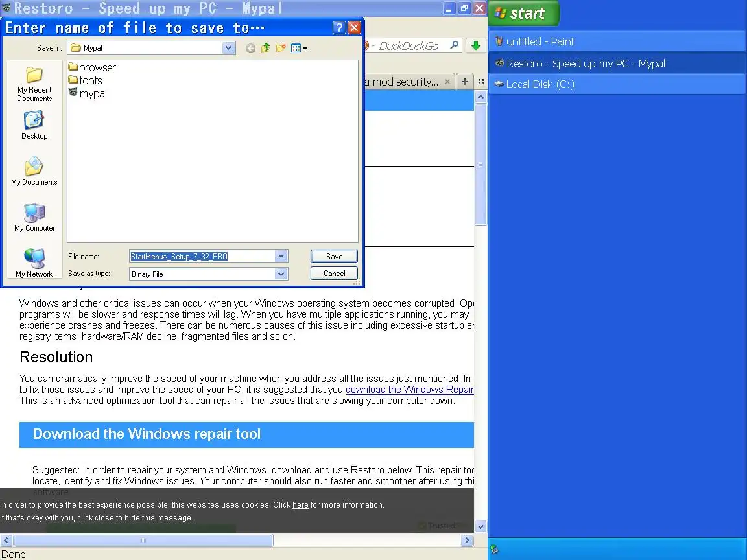This screenshot has height=560, width=747.
Task: Open a new tab with plus button
Action: pos(464,82)
